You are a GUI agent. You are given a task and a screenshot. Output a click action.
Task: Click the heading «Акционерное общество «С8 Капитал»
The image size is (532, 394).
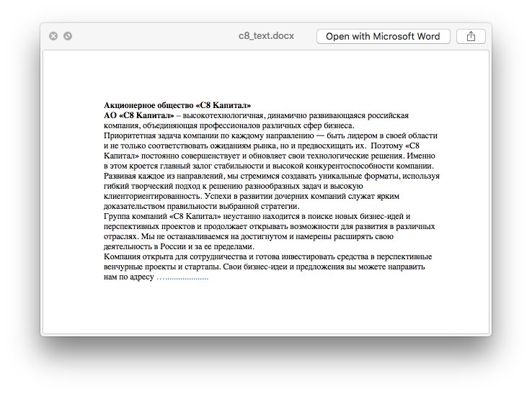coord(177,105)
